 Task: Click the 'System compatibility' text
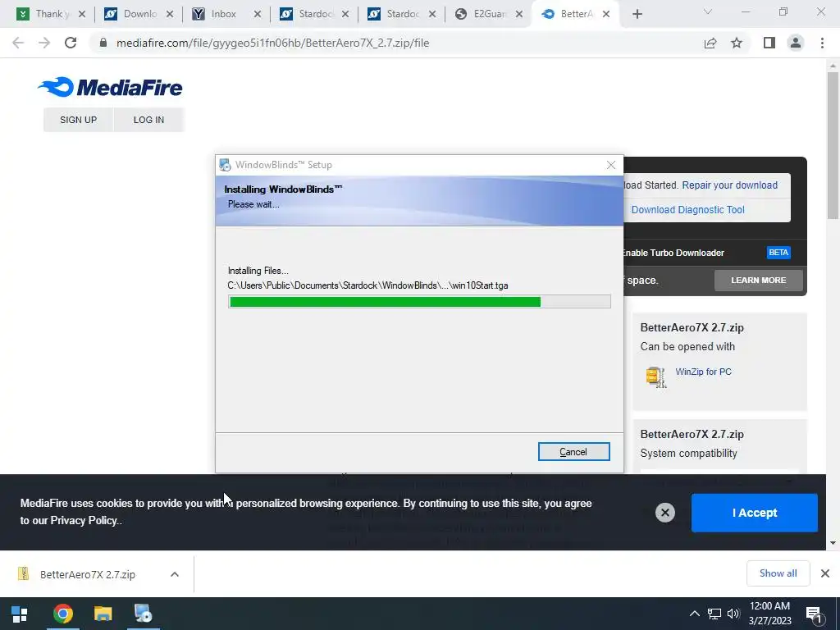[688, 453]
